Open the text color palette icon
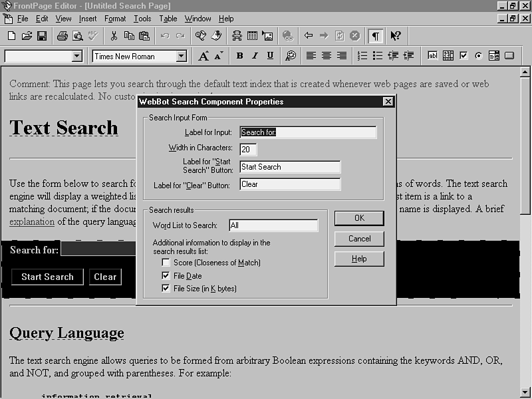 291,56
